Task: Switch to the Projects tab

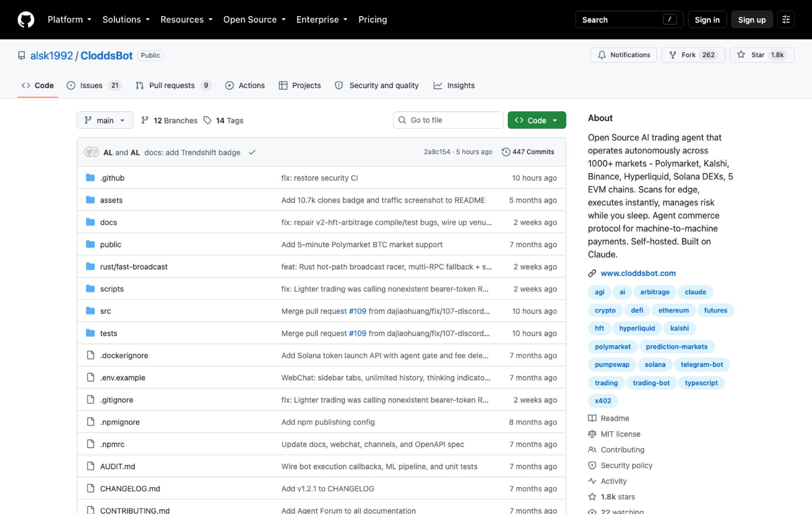Action: (300, 85)
